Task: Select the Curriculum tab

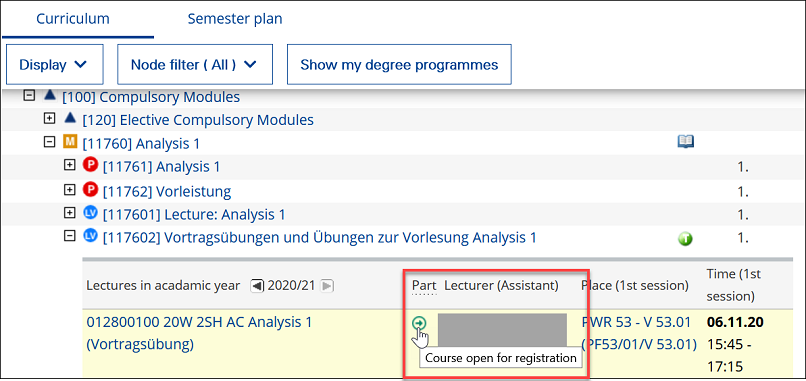Action: pyautogui.click(x=72, y=20)
